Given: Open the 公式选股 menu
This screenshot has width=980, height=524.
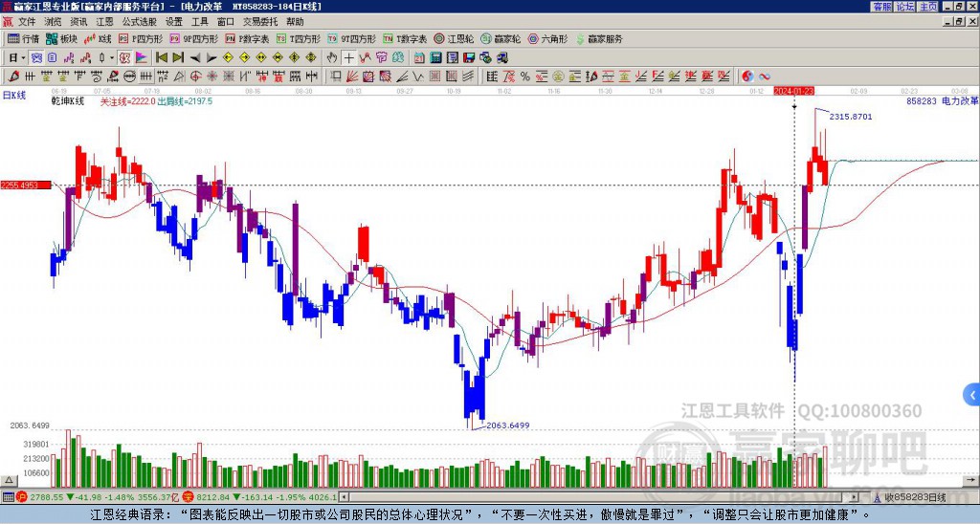Looking at the screenshot, I should coord(140,22).
